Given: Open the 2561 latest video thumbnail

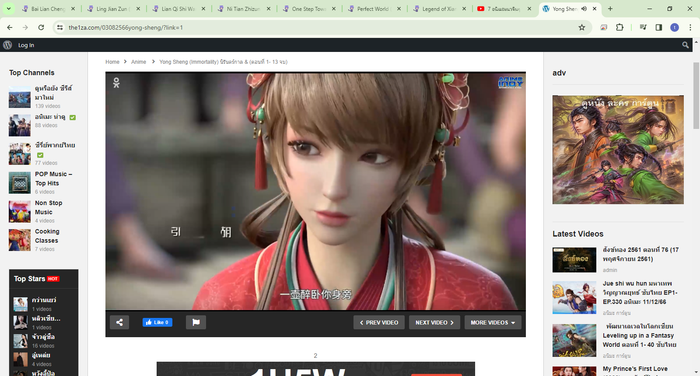Looking at the screenshot, I should (x=574, y=259).
